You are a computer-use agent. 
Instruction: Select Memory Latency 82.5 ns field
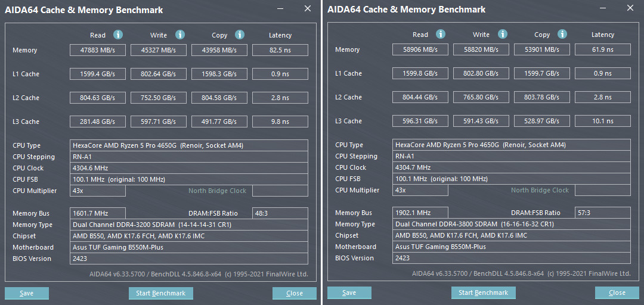[x=280, y=50]
